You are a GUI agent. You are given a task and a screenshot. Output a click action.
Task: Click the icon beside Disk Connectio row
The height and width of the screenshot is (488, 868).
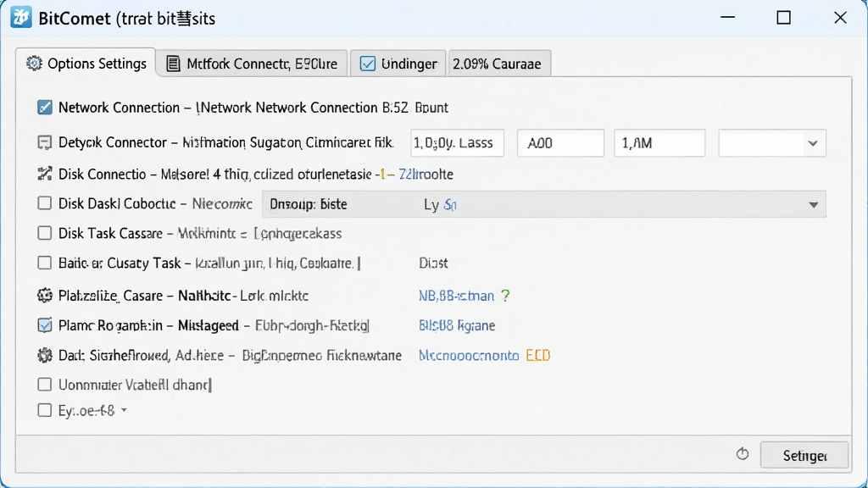point(44,175)
